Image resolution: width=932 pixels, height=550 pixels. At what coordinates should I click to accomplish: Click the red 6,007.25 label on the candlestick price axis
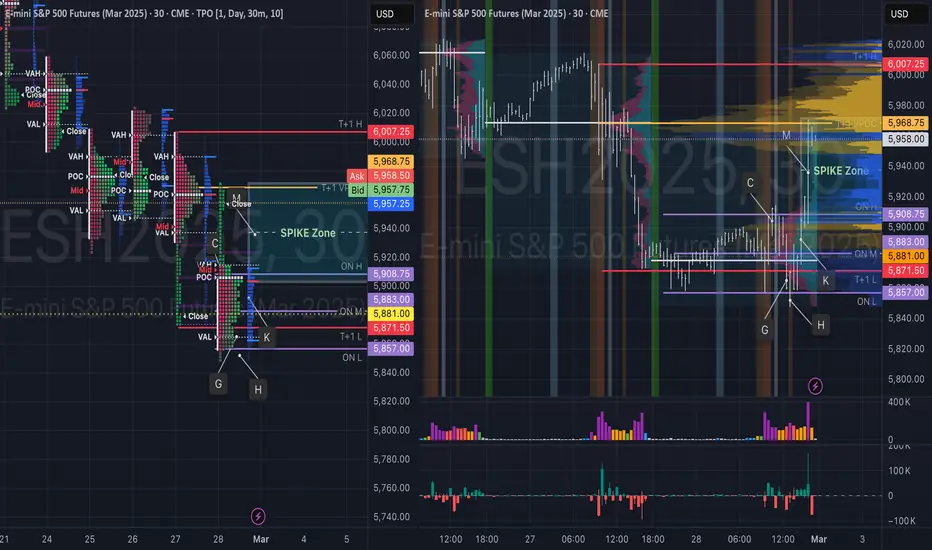tap(906, 64)
